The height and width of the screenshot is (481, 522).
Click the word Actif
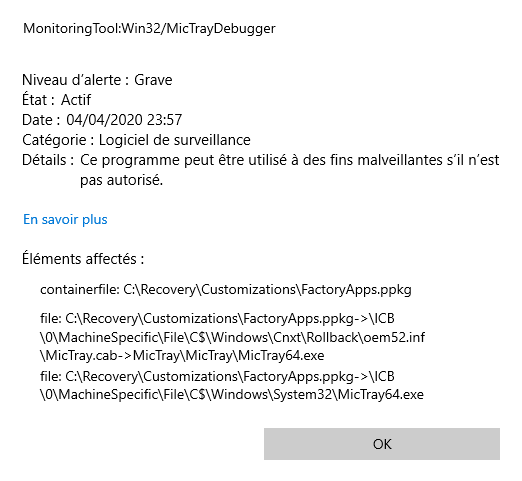[x=76, y=100]
